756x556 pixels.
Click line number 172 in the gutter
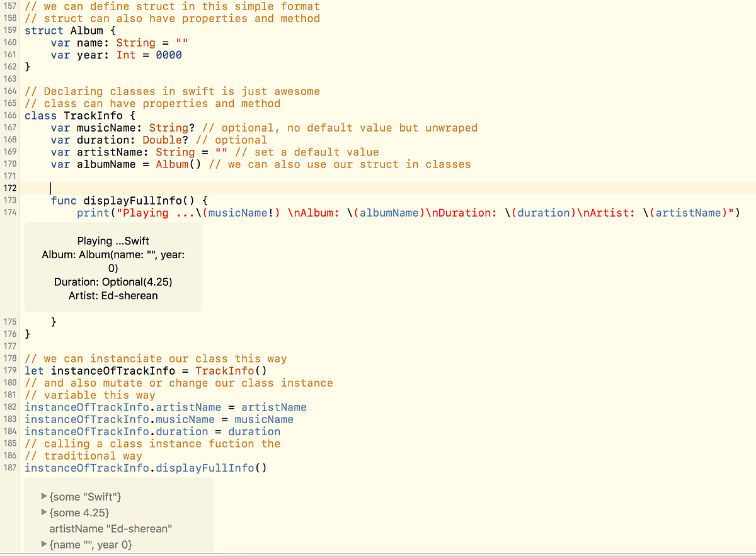tap(9, 188)
